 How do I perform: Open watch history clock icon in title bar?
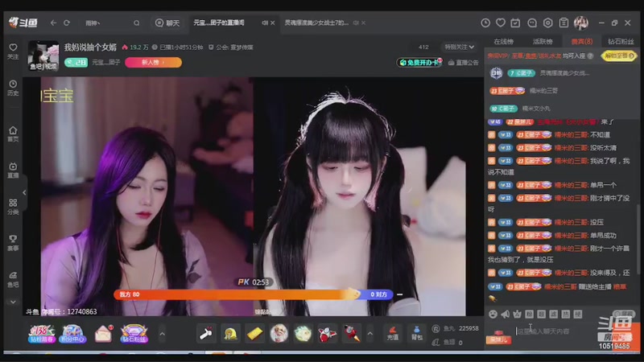pyautogui.click(x=485, y=23)
